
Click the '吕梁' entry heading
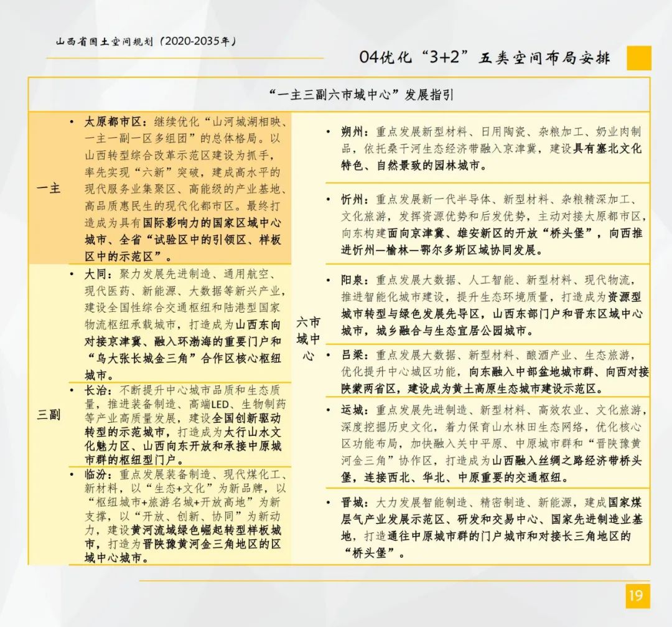point(352,355)
